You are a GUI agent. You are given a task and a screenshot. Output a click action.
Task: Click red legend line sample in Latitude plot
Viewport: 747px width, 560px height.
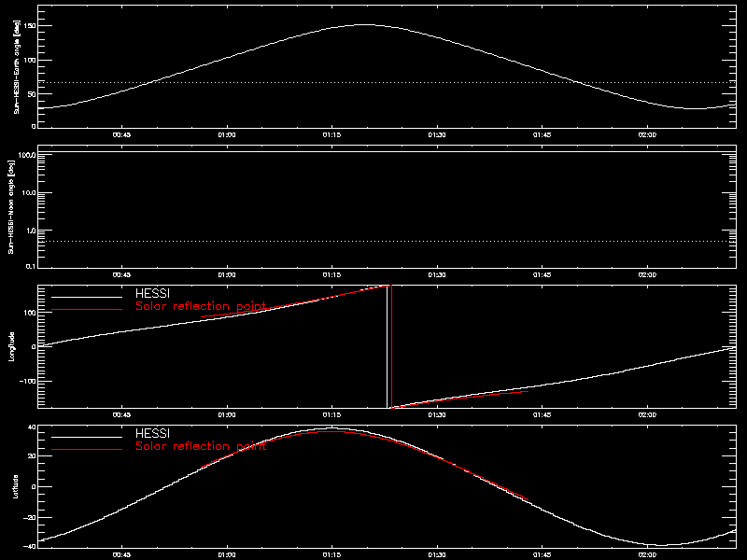click(x=87, y=450)
